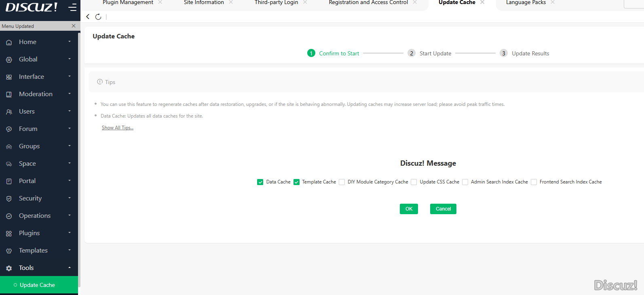The width and height of the screenshot is (644, 295).
Task: Dismiss the Menu Updated notification
Action: point(74,26)
